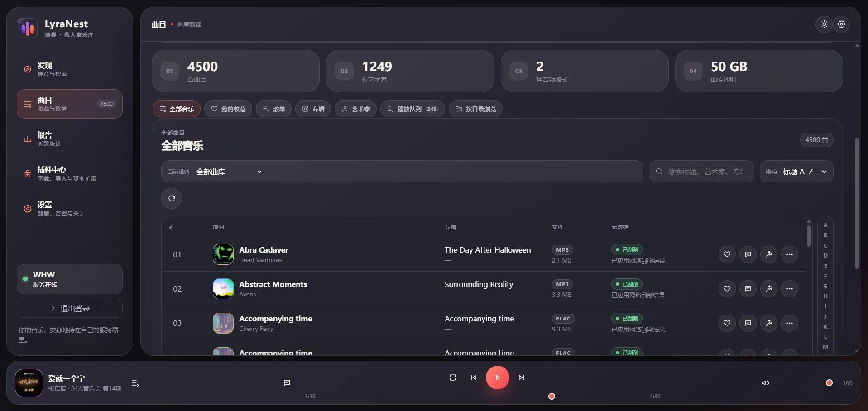Switch to 歌单 tab
Viewport: 868px width, 411px height.
pos(273,109)
